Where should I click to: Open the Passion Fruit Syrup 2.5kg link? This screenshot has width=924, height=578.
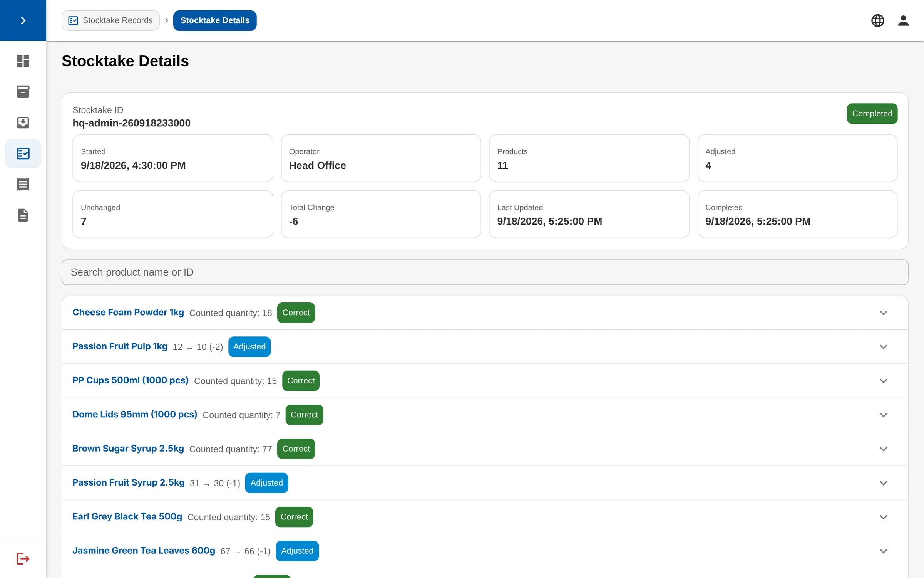click(x=128, y=482)
